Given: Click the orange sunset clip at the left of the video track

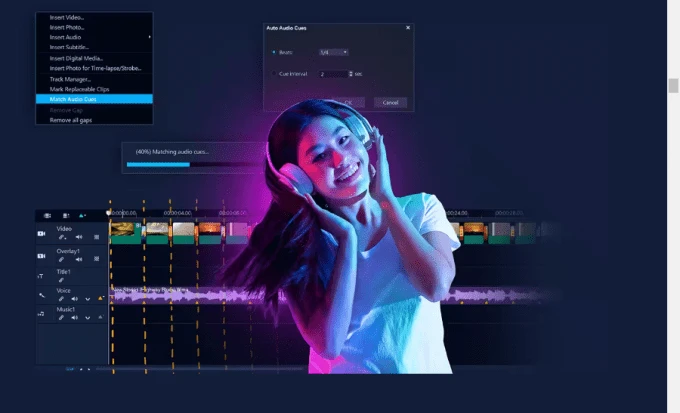Looking at the screenshot, I should coord(210,233).
